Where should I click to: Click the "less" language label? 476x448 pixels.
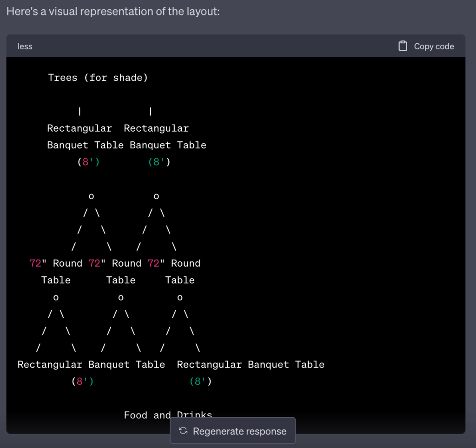click(25, 47)
